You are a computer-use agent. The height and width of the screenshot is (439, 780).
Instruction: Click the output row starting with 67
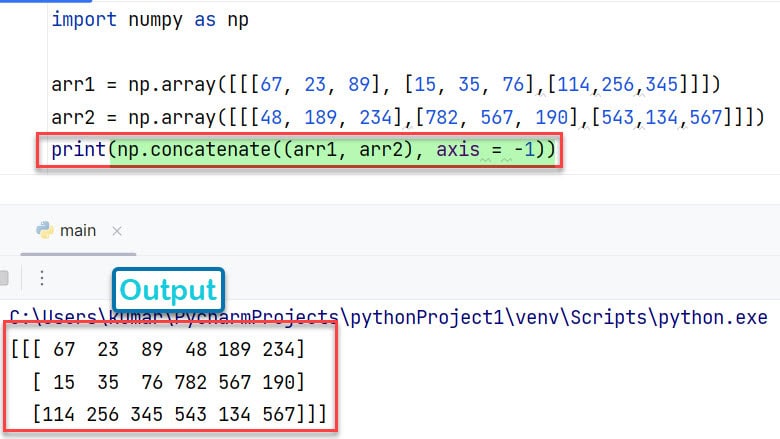coord(157,350)
